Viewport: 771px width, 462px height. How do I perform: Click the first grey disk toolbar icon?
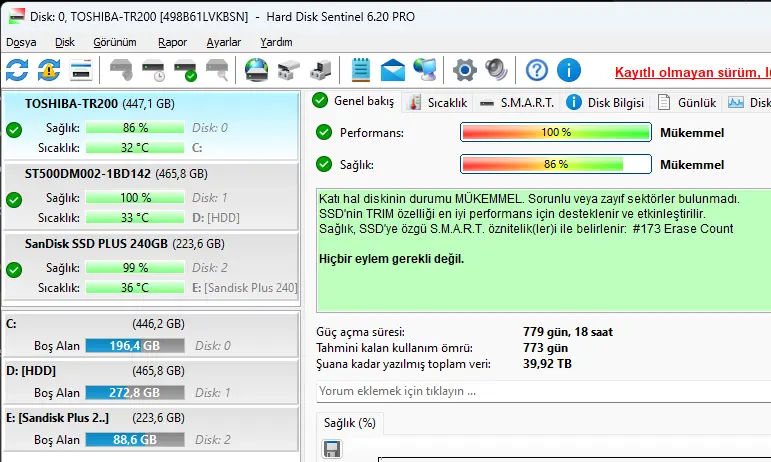tap(121, 70)
